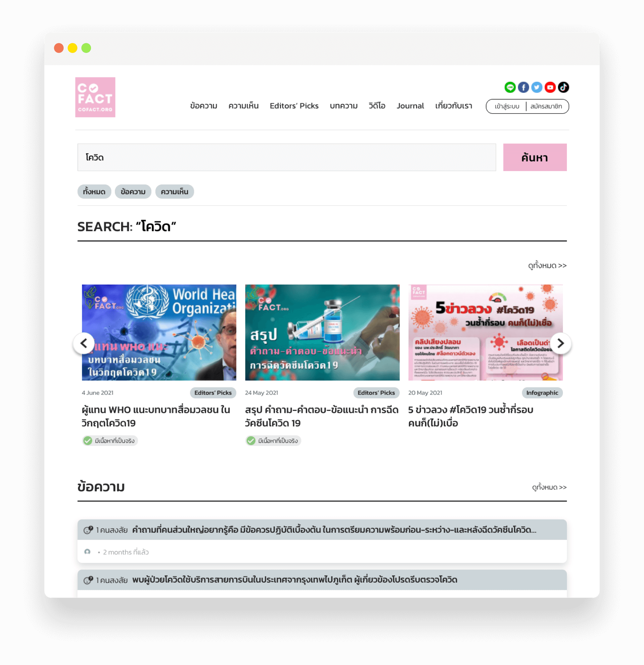Select the ทั้งหมด filter toggle
This screenshot has width=644, height=665.
[x=94, y=191]
